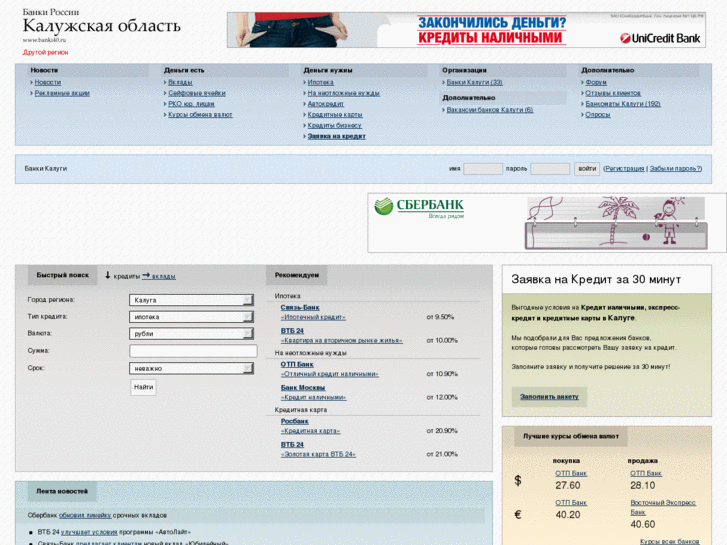This screenshot has height=545, width=727.
Task: Click the войти button
Action: pyautogui.click(x=587, y=168)
